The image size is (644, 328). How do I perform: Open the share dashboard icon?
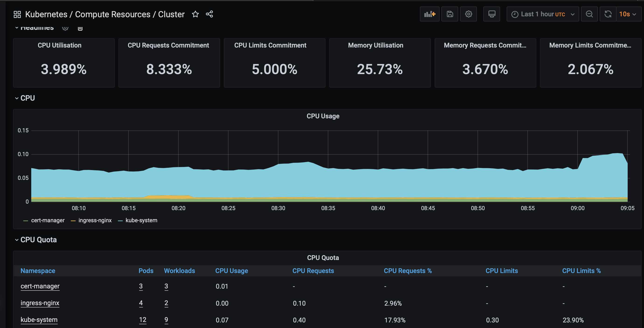(209, 14)
